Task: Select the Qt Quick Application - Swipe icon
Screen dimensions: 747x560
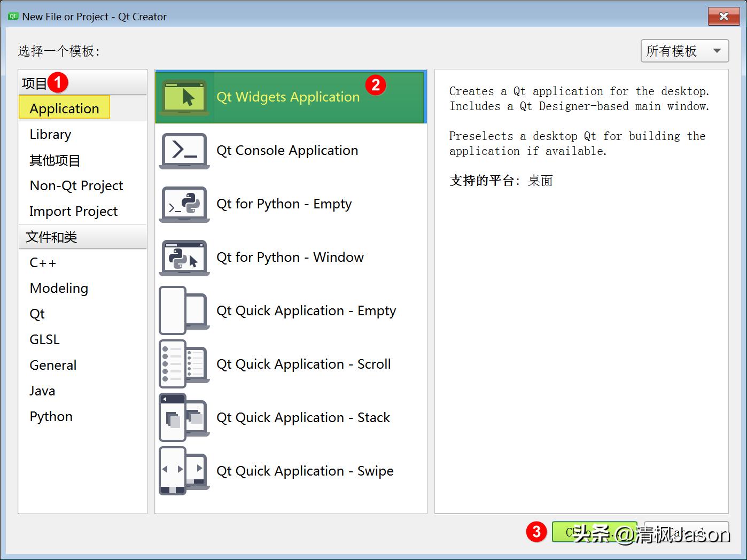Action: tap(184, 471)
